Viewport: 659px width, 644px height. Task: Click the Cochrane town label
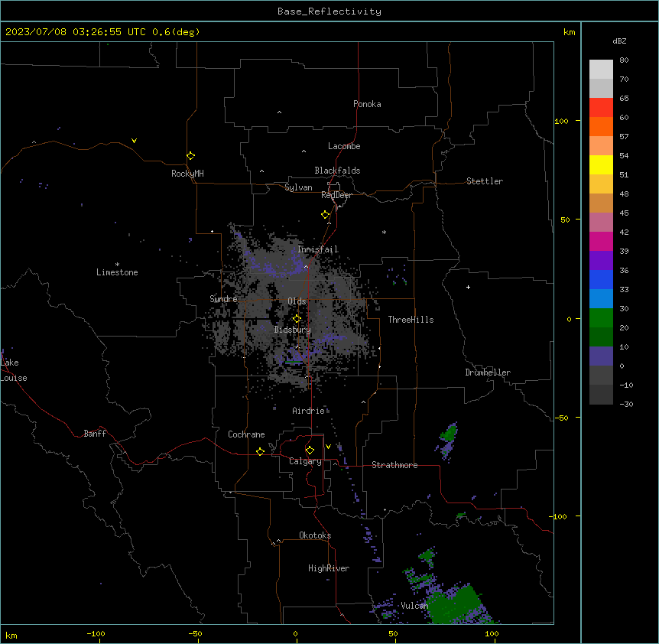tap(246, 434)
